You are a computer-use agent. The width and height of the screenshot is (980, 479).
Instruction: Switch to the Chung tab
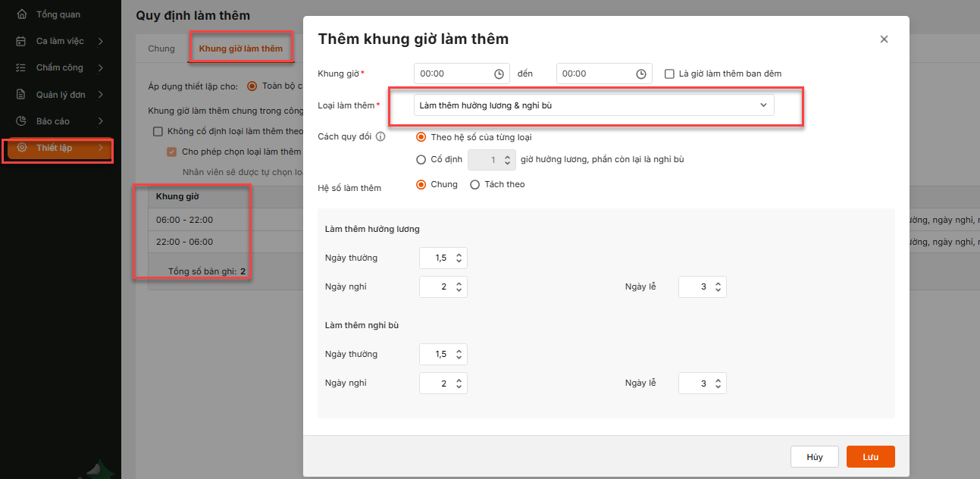tap(161, 49)
